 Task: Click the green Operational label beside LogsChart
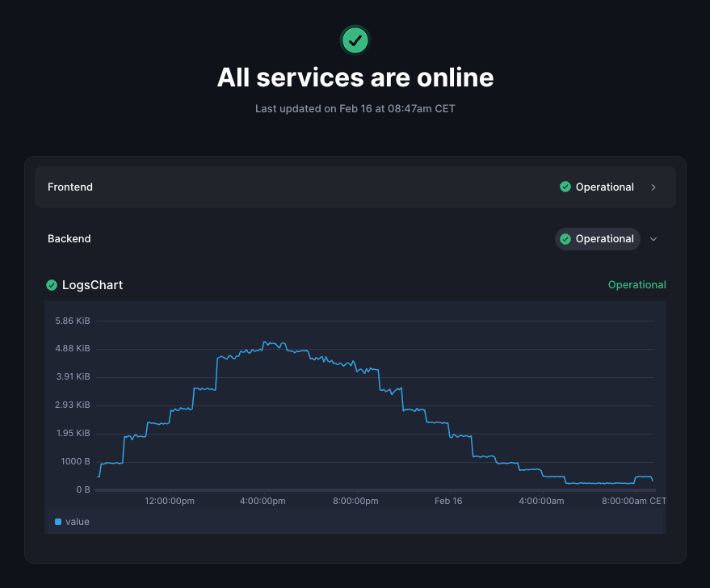tap(636, 285)
